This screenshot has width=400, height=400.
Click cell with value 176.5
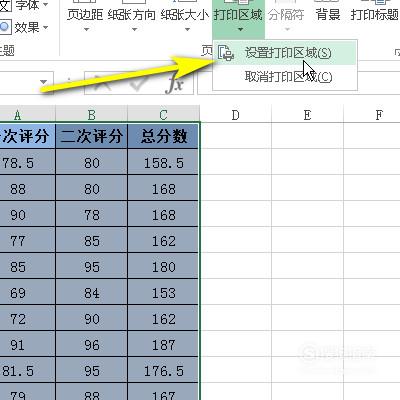pos(163,370)
